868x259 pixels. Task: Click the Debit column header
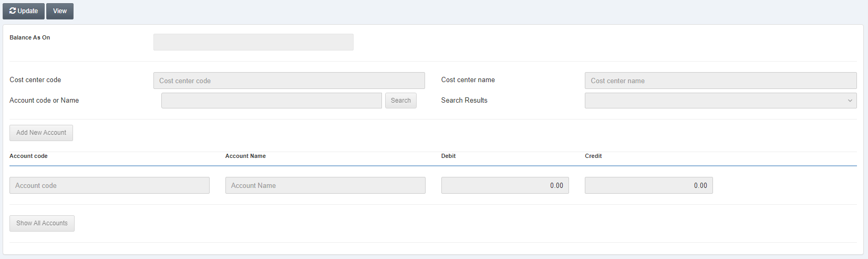(x=448, y=156)
